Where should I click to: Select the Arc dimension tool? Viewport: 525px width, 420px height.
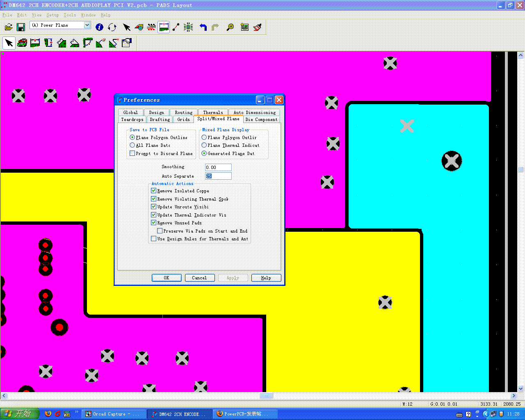pyautogui.click(x=100, y=43)
